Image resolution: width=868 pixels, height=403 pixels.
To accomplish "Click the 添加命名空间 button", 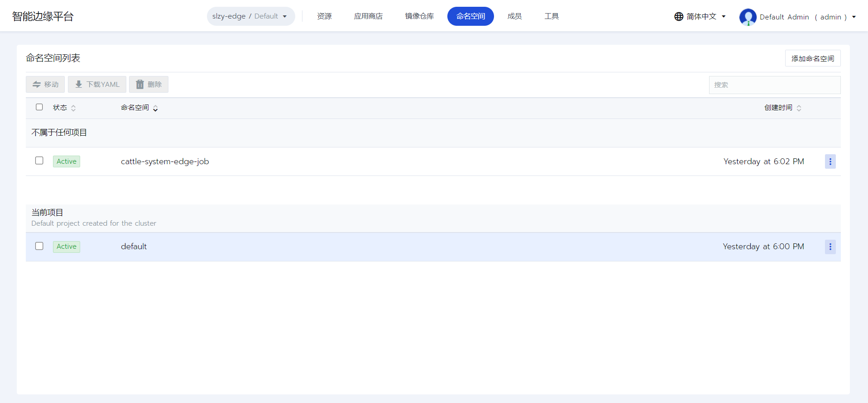I will coord(812,58).
